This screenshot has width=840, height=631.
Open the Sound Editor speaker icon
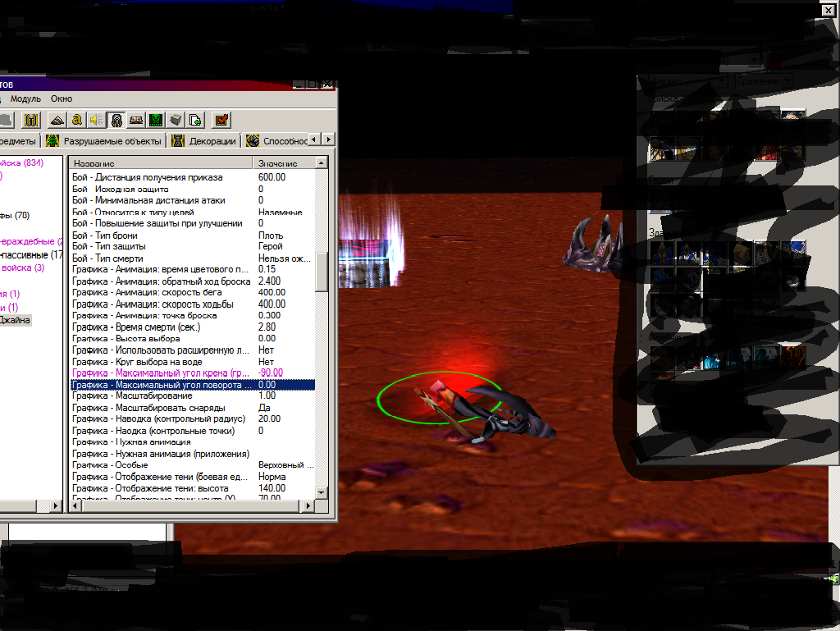pyautogui.click(x=97, y=120)
